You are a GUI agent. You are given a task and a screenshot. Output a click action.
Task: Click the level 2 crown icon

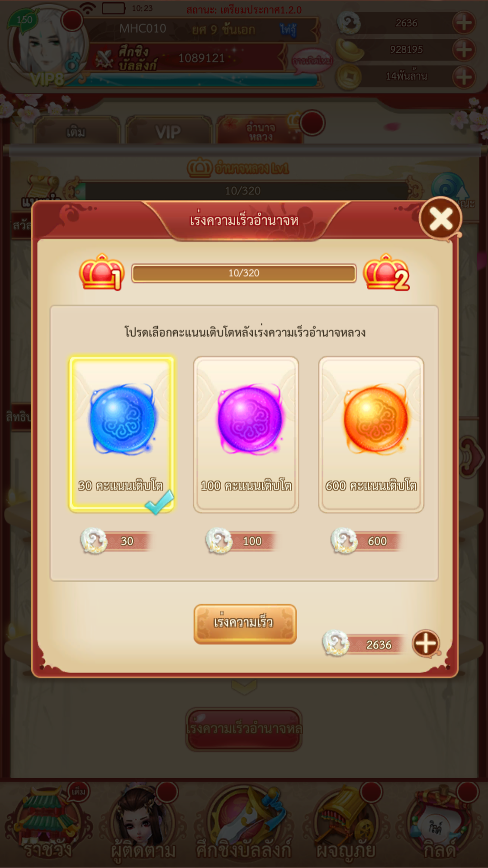pyautogui.click(x=386, y=272)
